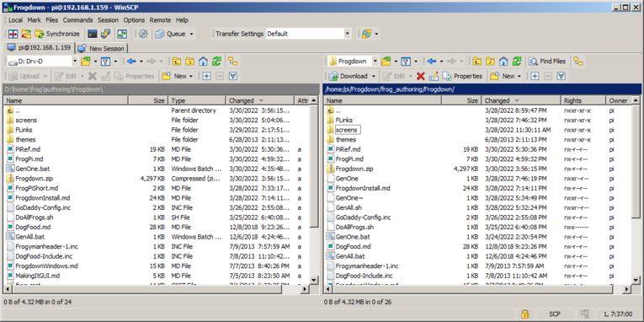Open the Commands menu
Image resolution: width=644 pixels, height=322 pixels.
77,19
